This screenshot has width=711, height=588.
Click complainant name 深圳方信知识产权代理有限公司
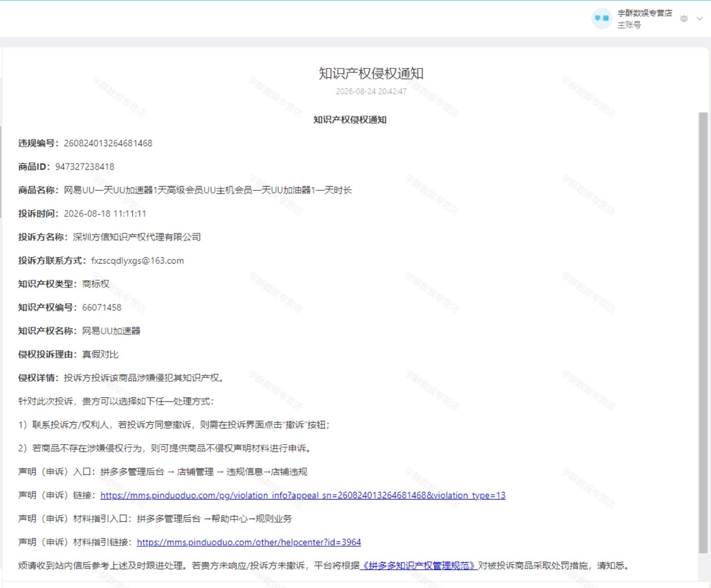(x=137, y=237)
